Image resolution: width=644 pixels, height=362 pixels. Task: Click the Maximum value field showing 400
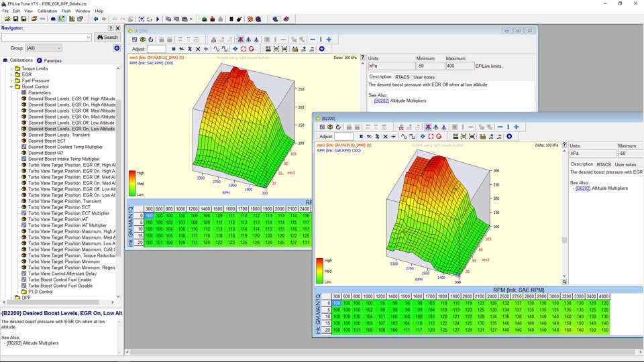[460, 66]
